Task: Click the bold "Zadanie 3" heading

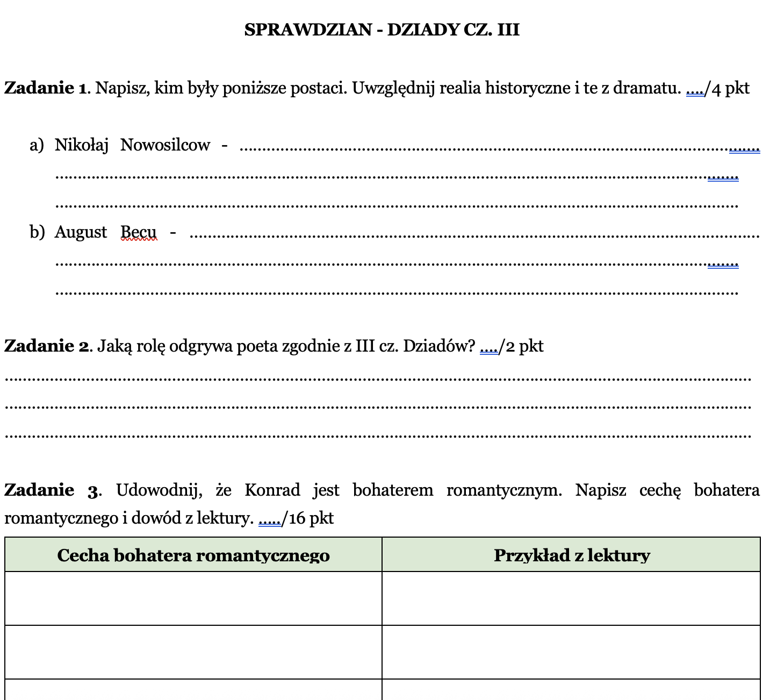Action: pos(52,490)
